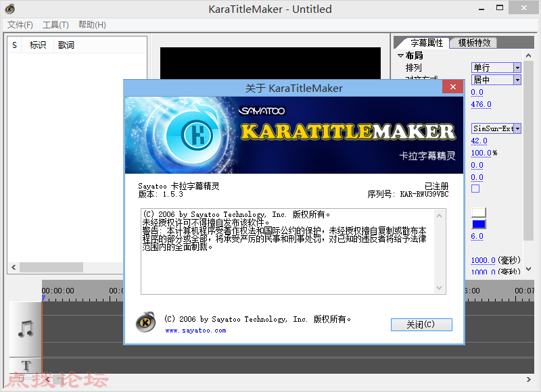The width and height of the screenshot is (541, 392).
Task: Pick the white color swatch
Action: point(479,212)
